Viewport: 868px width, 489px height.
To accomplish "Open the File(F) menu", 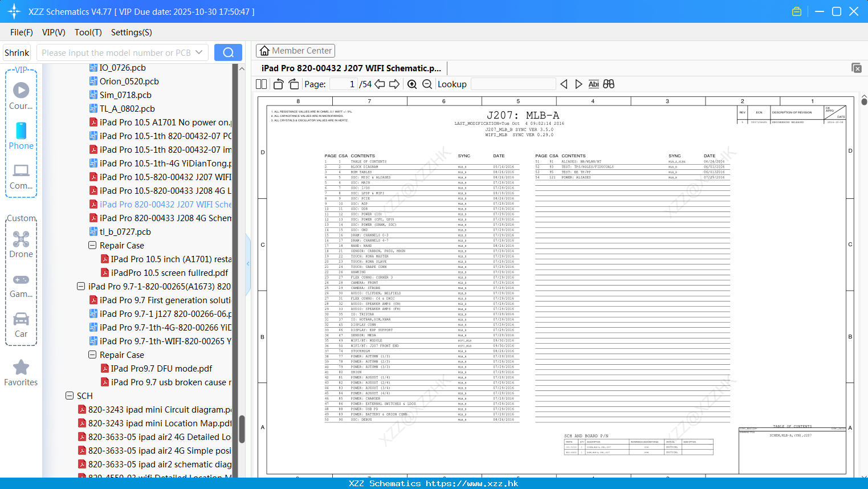I will tap(22, 32).
